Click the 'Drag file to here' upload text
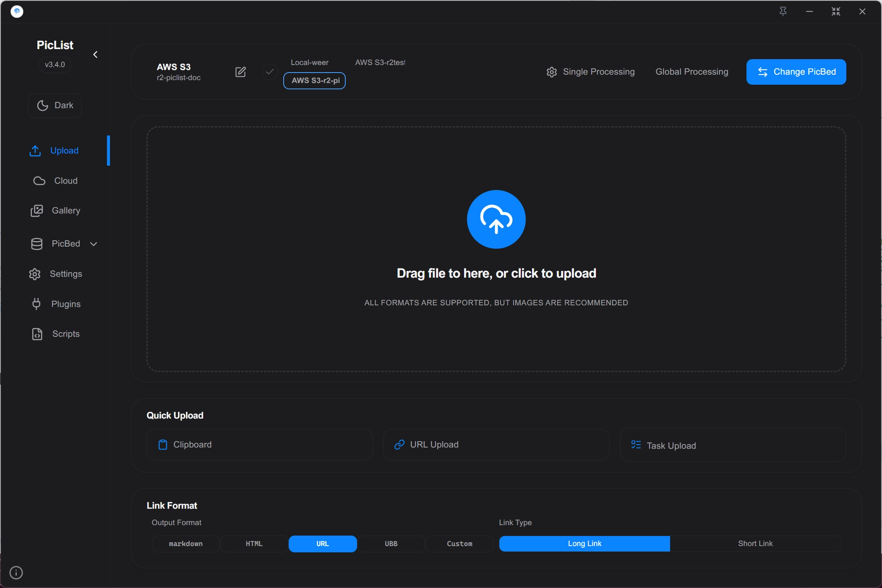 (496, 273)
